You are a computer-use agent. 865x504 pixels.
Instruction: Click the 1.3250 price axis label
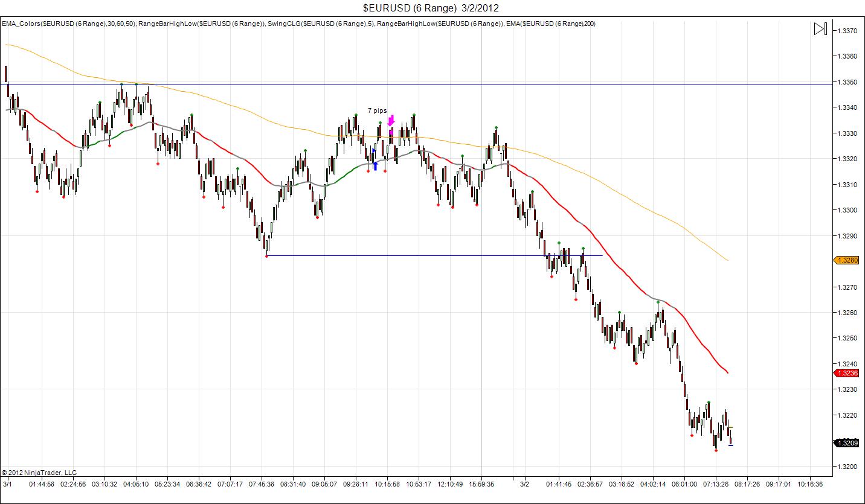tap(846, 338)
